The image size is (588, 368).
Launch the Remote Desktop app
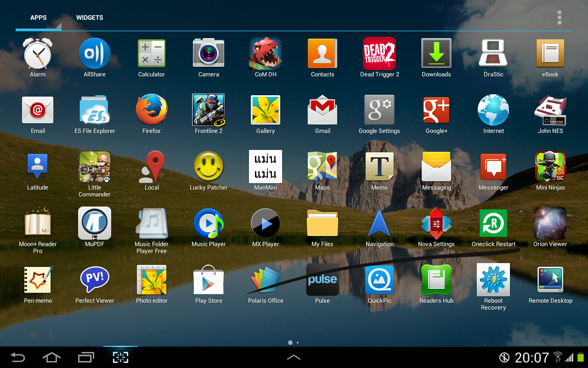(550, 280)
